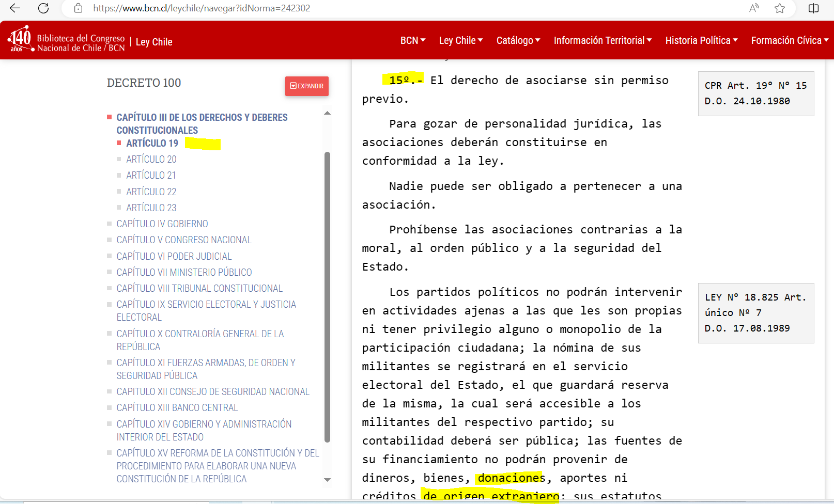The width and height of the screenshot is (834, 504).
Task: Open the Ley Chile dropdown menu
Action: point(461,40)
